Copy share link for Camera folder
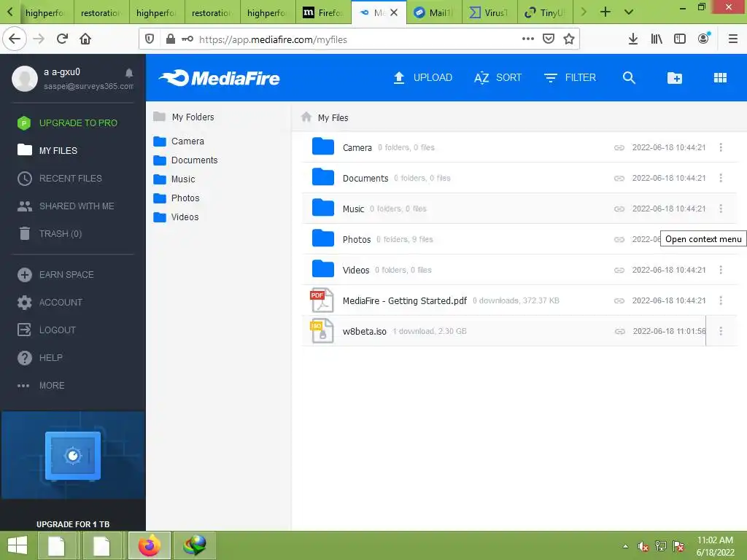The height and width of the screenshot is (560, 747). pyautogui.click(x=619, y=147)
